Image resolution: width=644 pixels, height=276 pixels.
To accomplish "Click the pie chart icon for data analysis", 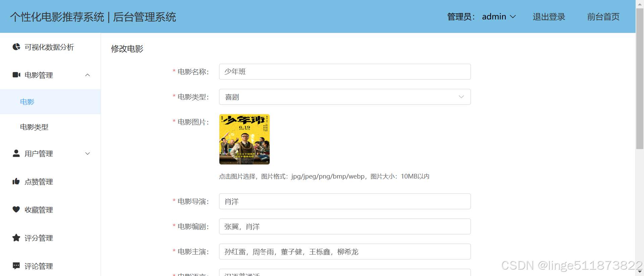I will [16, 47].
